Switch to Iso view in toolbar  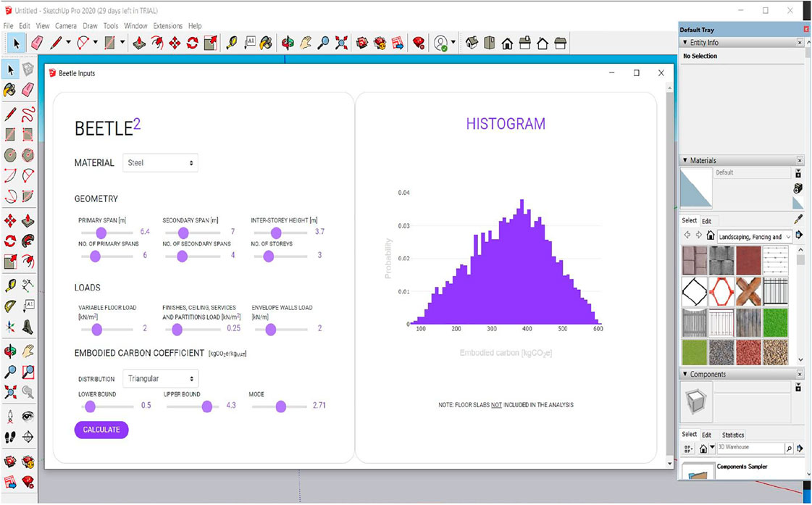[x=472, y=43]
